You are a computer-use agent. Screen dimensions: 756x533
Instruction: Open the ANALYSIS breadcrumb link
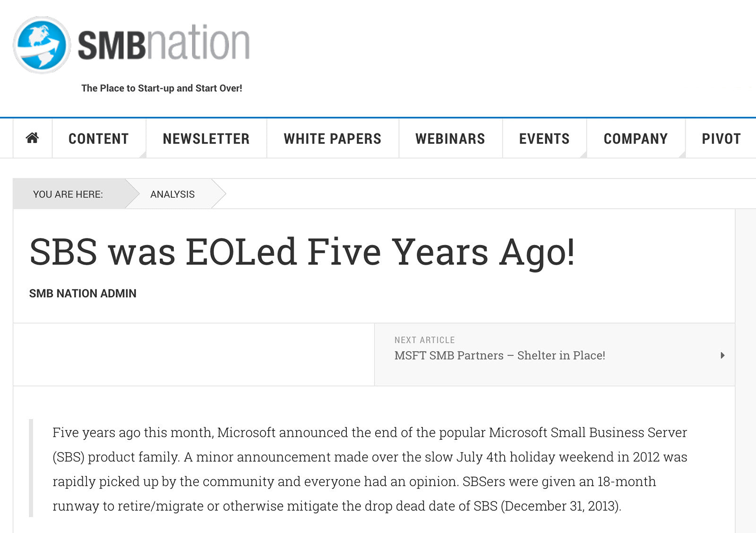(172, 194)
